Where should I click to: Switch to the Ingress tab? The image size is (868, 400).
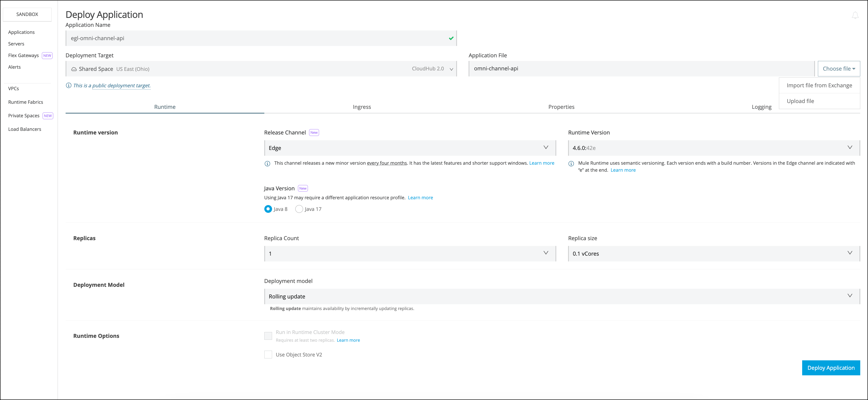(x=362, y=107)
